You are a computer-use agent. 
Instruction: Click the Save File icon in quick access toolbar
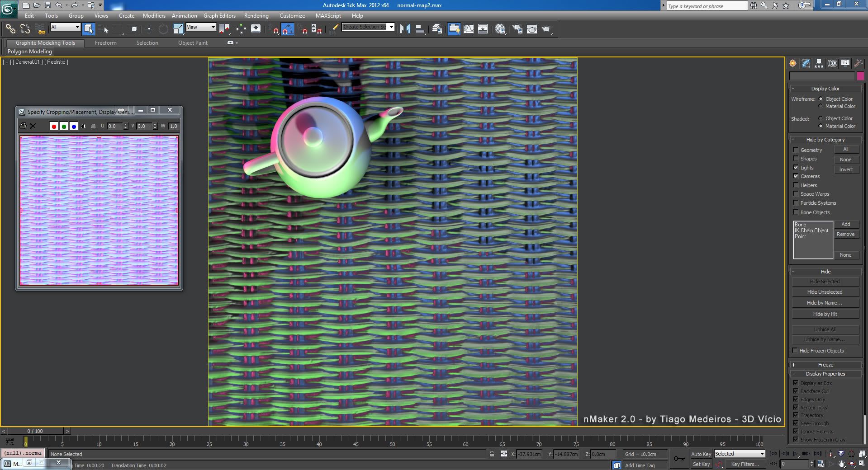(x=47, y=5)
